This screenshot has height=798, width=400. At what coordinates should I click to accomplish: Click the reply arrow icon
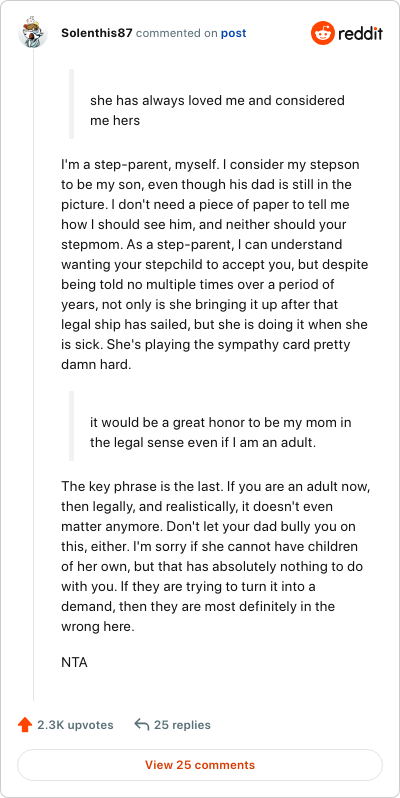point(141,725)
